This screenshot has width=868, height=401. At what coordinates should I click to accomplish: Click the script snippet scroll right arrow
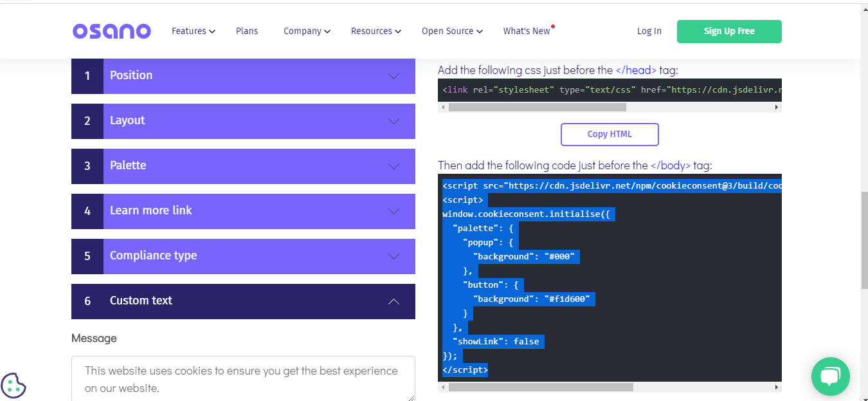777,387
